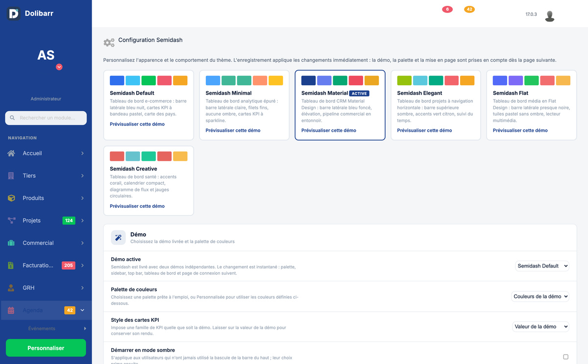Screen dimensions: 588x364
Task: Click the teal swatch on Semidash Creative card
Action: click(133, 156)
